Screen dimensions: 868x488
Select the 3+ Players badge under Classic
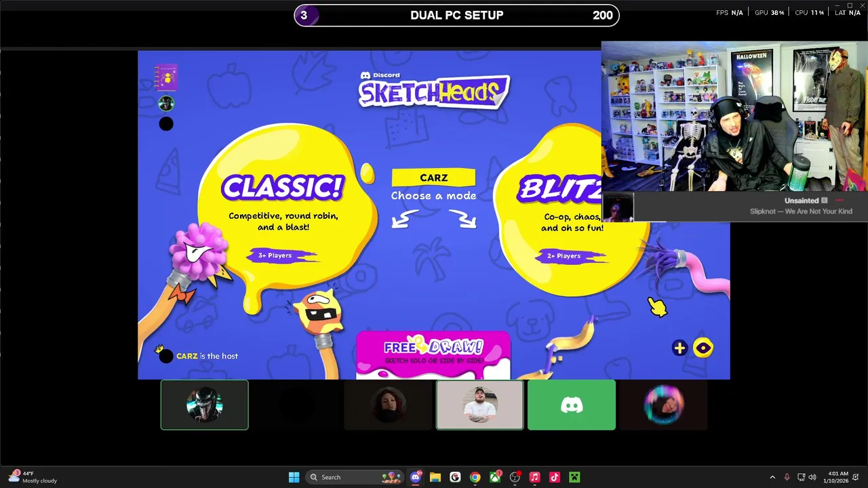pos(283,256)
